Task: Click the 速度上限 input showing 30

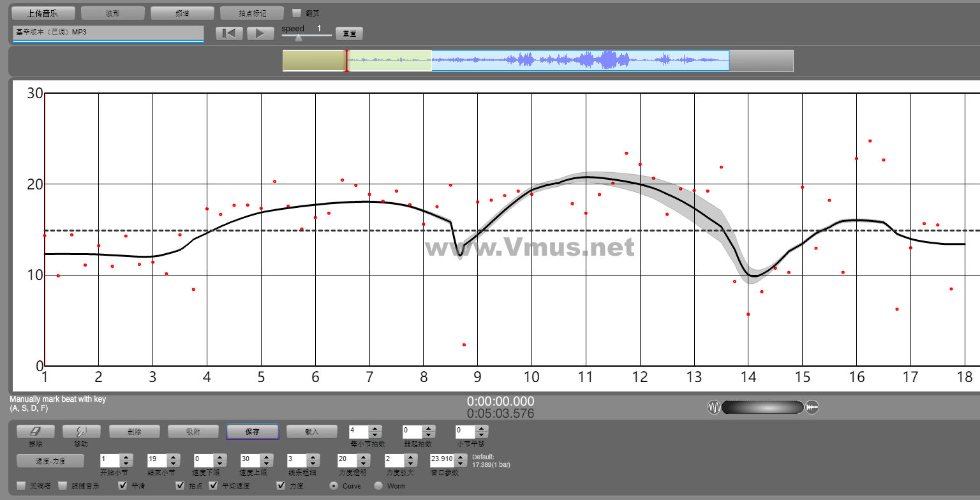Action: click(x=250, y=460)
